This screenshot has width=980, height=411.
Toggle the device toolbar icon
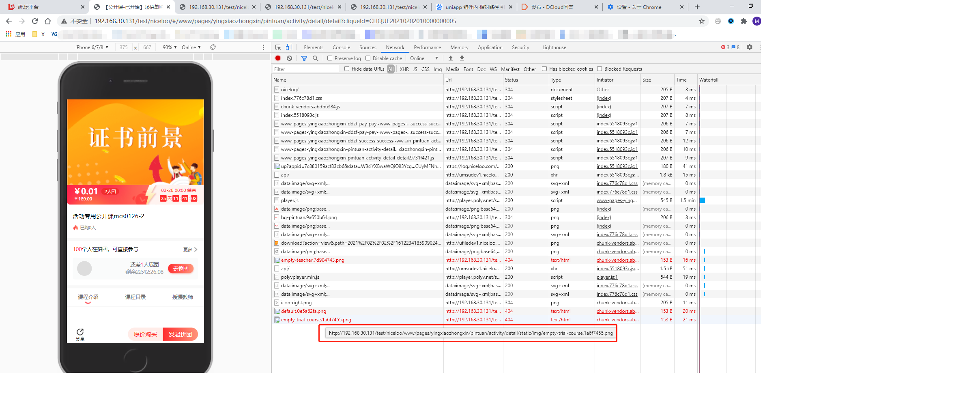coord(289,47)
